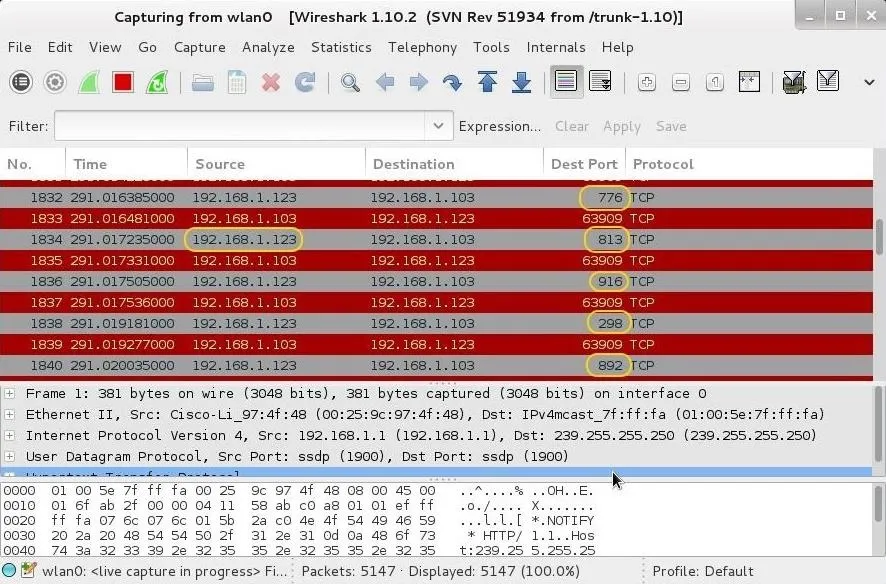886x584 pixels.
Task: Edit capture comments status bar icon
Action: (28, 570)
